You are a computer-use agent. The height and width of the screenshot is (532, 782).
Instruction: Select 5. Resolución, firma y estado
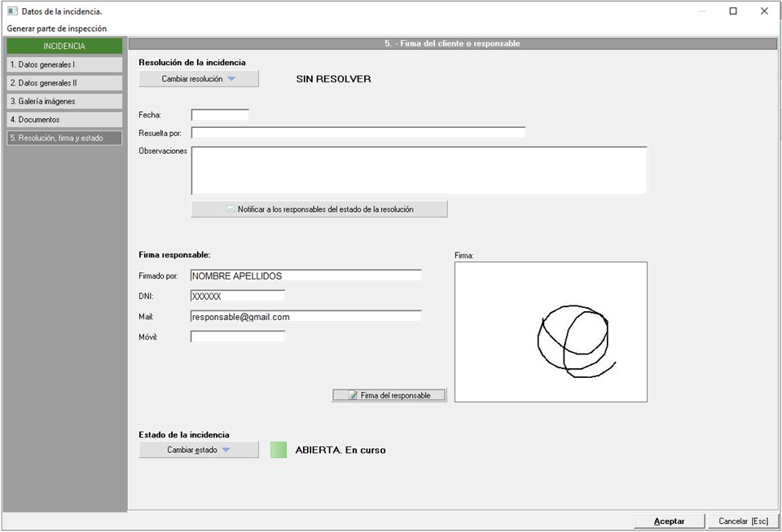[64, 138]
